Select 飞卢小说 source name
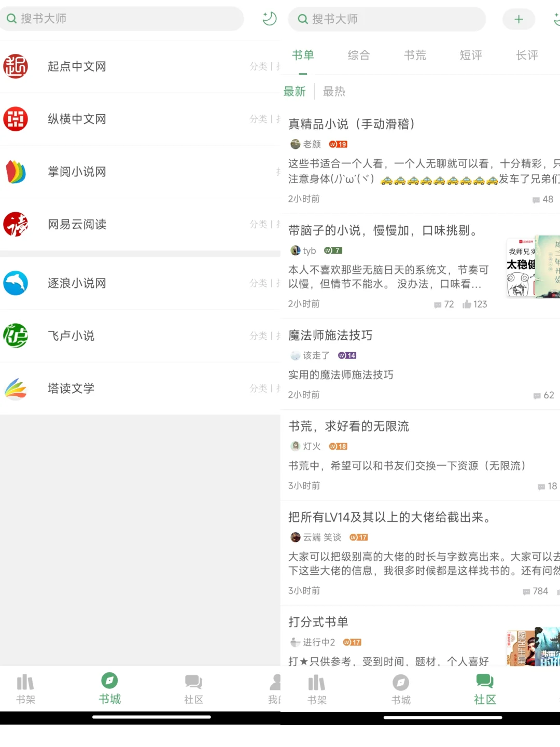 click(x=71, y=336)
